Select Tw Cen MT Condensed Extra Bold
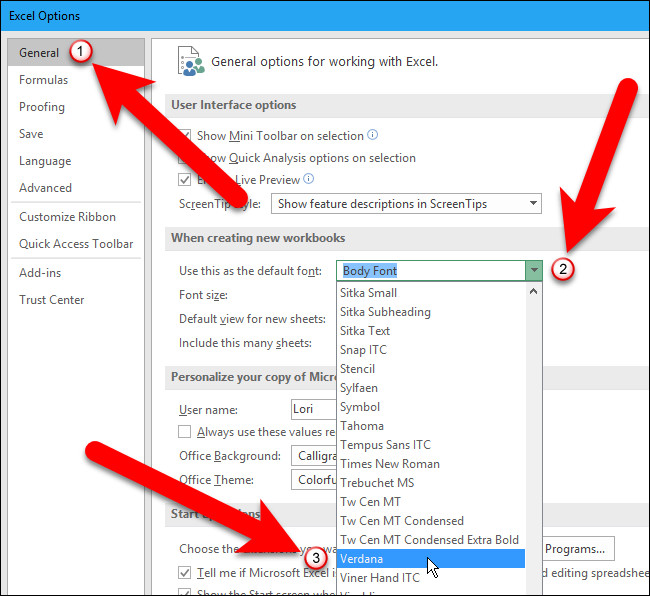Viewport: 650px width, 596px height. (431, 540)
